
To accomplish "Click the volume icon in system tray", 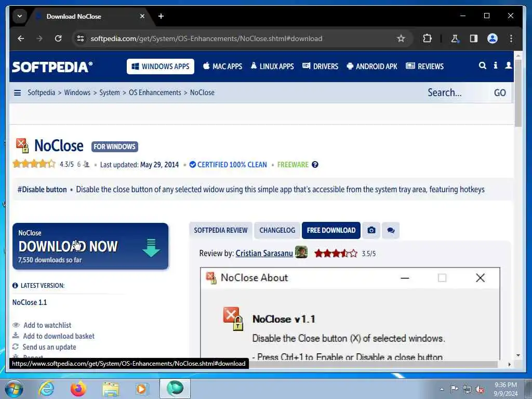I will click(x=480, y=390).
